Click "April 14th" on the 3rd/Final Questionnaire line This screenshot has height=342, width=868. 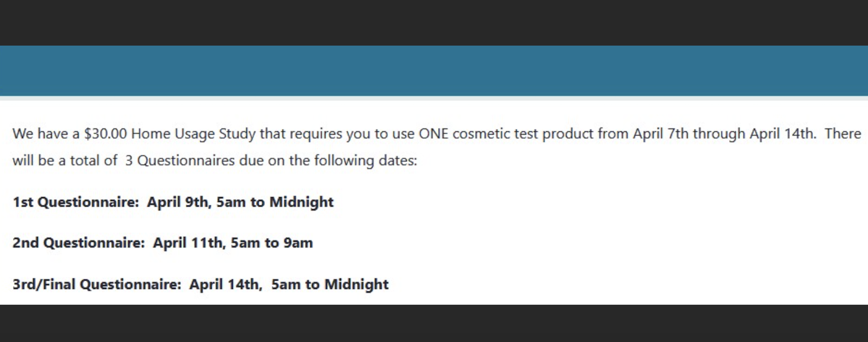click(x=225, y=284)
